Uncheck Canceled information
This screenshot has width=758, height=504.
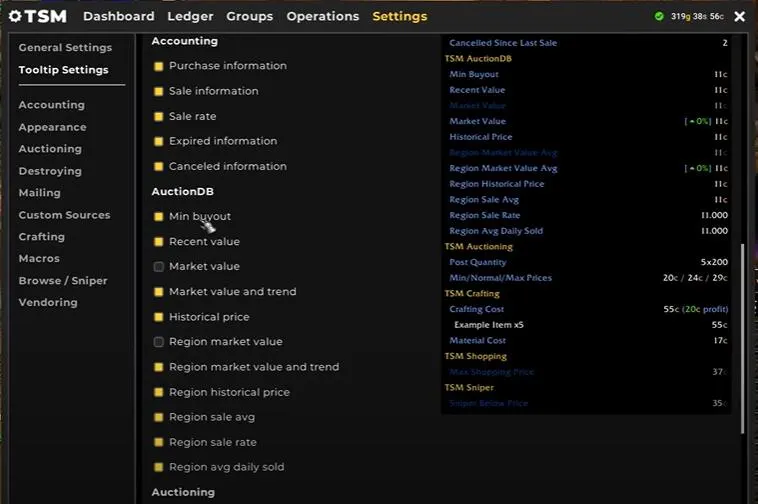pyautogui.click(x=159, y=167)
